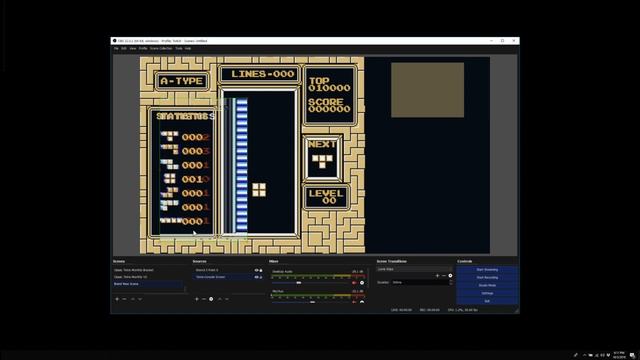This screenshot has height=360, width=640.
Task: Increase the transition Duration with the up arrow
Action: 451,281
